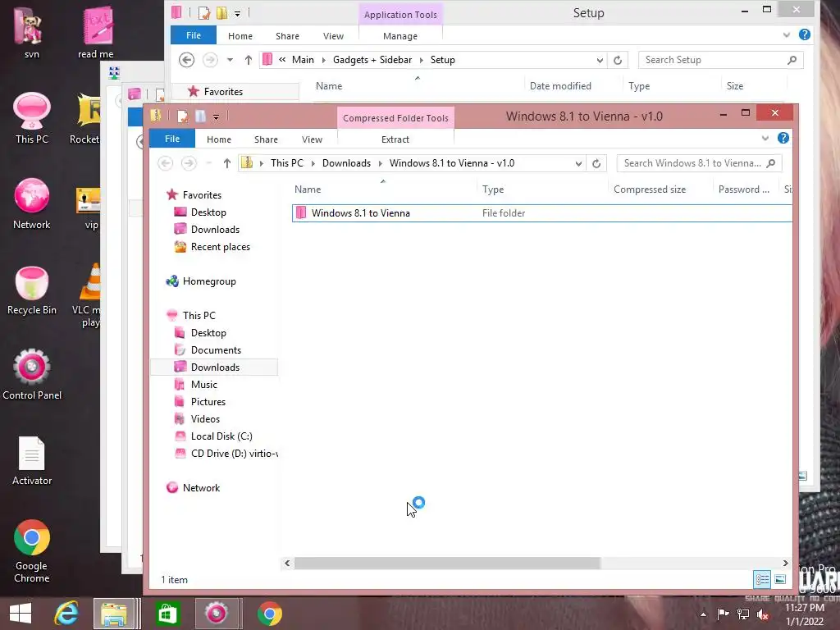Image resolution: width=840 pixels, height=630 pixels.
Task: Switch to large icons view in Vienna window
Action: pos(781,579)
